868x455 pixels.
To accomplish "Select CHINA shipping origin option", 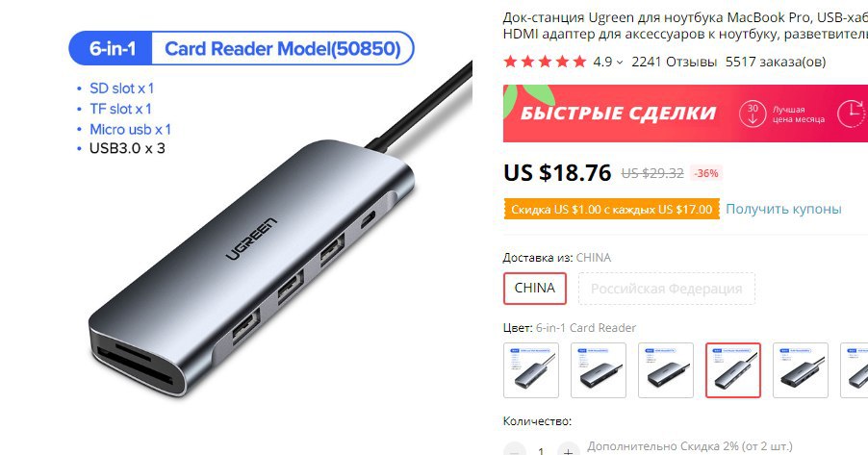I will (x=535, y=288).
